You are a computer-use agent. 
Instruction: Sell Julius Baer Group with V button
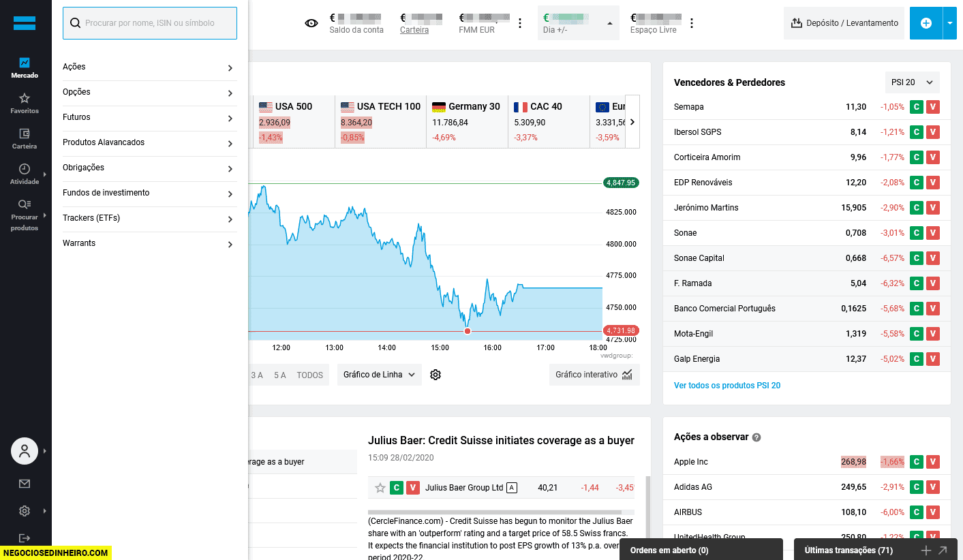point(413,488)
